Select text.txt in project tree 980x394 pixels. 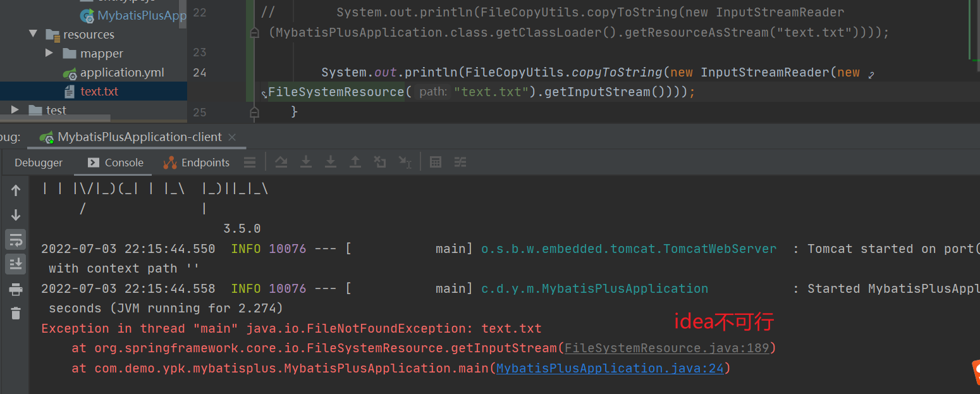(x=99, y=91)
